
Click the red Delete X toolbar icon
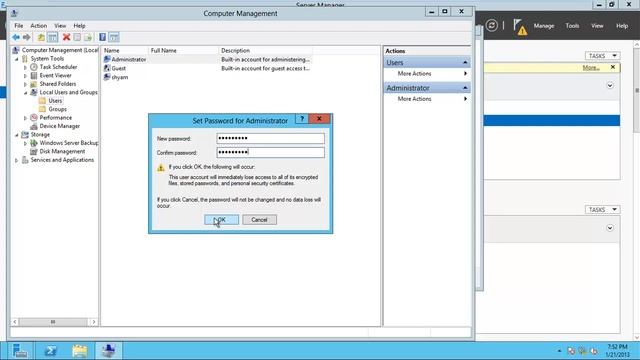click(66, 38)
